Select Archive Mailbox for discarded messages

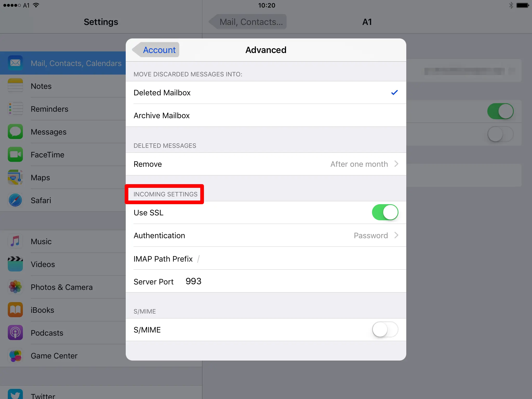(265, 116)
